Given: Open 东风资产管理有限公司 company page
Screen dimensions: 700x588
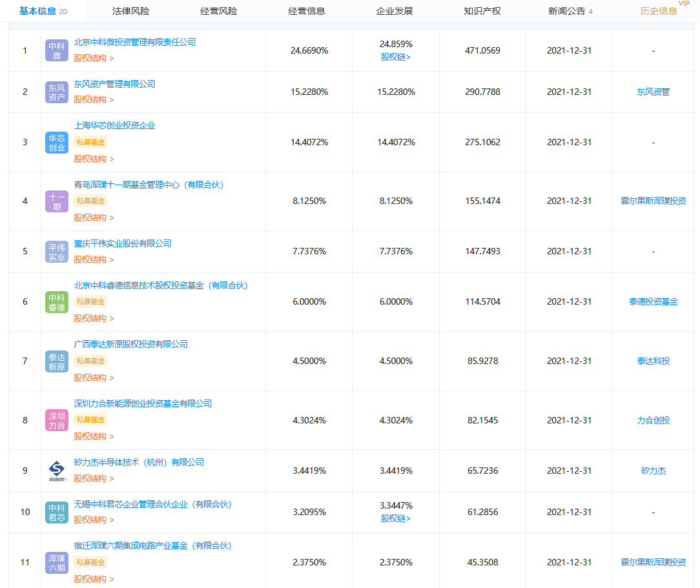Looking at the screenshot, I should 115,84.
